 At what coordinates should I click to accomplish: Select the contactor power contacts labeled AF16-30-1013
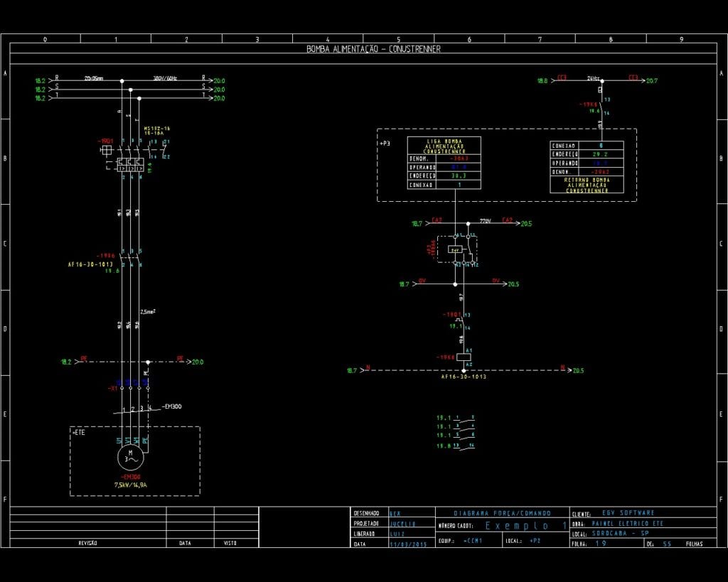(131, 257)
